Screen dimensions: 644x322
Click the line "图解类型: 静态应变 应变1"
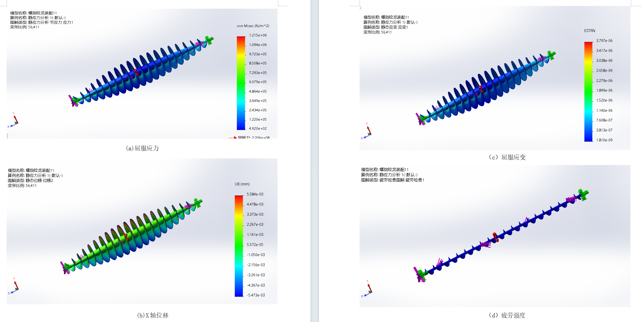click(x=386, y=27)
